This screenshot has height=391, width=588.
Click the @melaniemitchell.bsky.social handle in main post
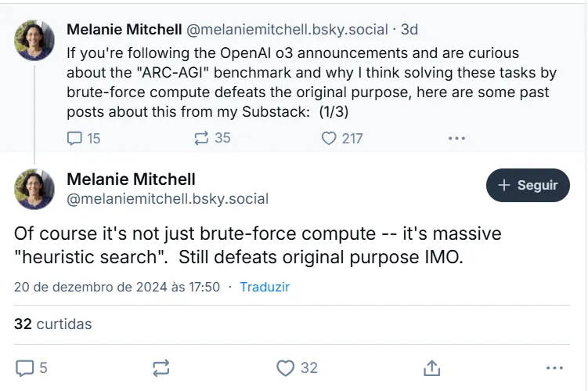point(168,199)
